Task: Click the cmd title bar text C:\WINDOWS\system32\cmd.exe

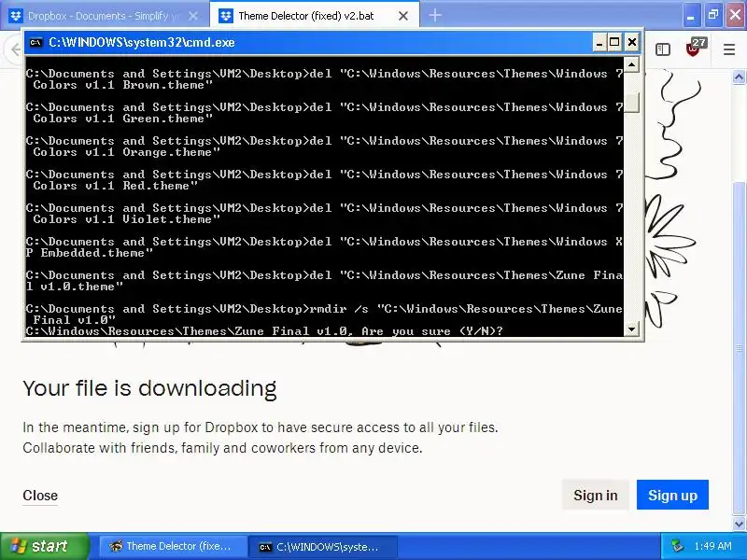Action: [142, 42]
